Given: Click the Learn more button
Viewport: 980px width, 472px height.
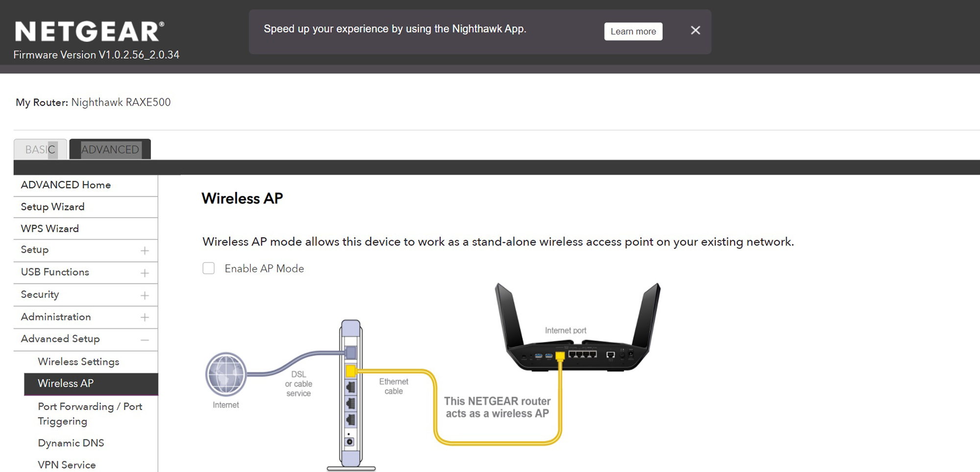Looking at the screenshot, I should click(633, 31).
